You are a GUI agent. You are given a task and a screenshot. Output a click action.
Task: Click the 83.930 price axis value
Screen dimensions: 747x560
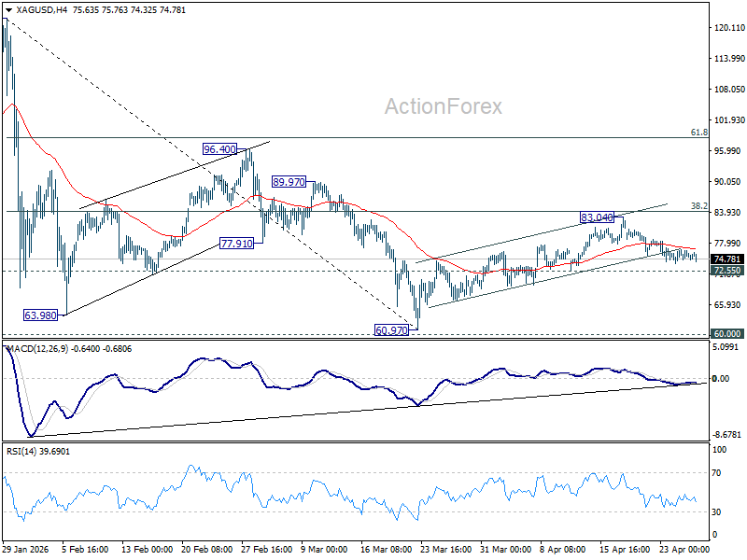click(x=729, y=213)
